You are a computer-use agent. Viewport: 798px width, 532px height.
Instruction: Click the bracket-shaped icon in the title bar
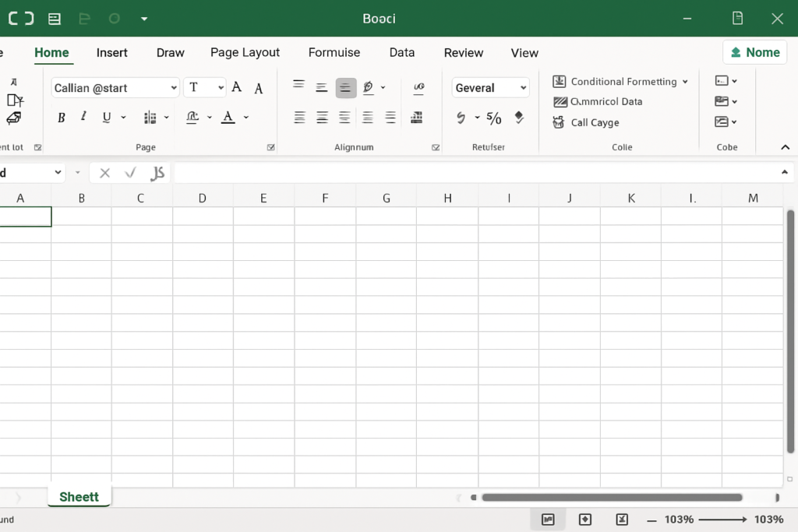[x=21, y=19]
